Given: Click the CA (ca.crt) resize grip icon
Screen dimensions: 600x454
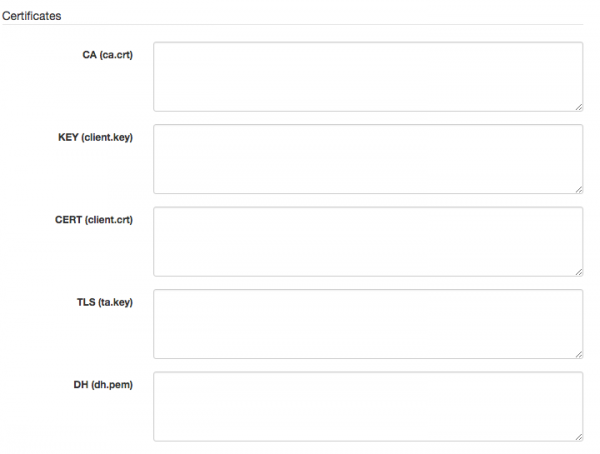Looking at the screenshot, I should coord(579,107).
